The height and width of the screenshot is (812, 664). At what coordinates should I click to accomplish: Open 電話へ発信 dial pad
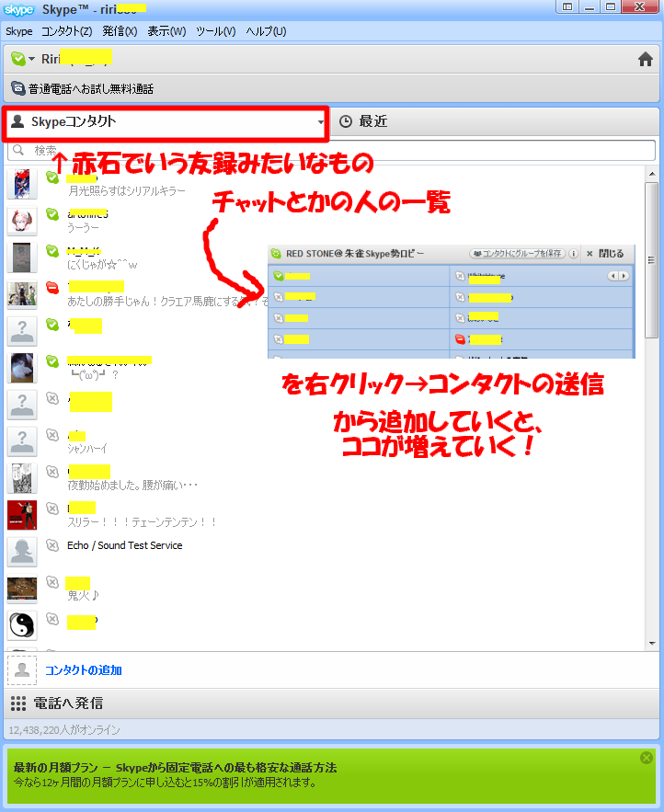(331, 703)
